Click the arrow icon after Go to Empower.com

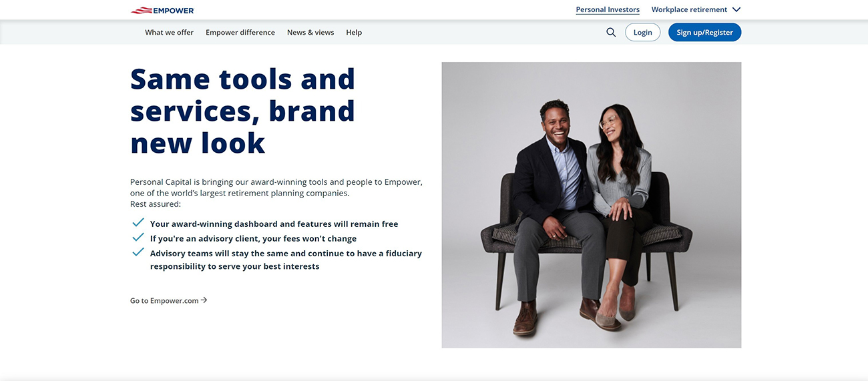point(204,300)
